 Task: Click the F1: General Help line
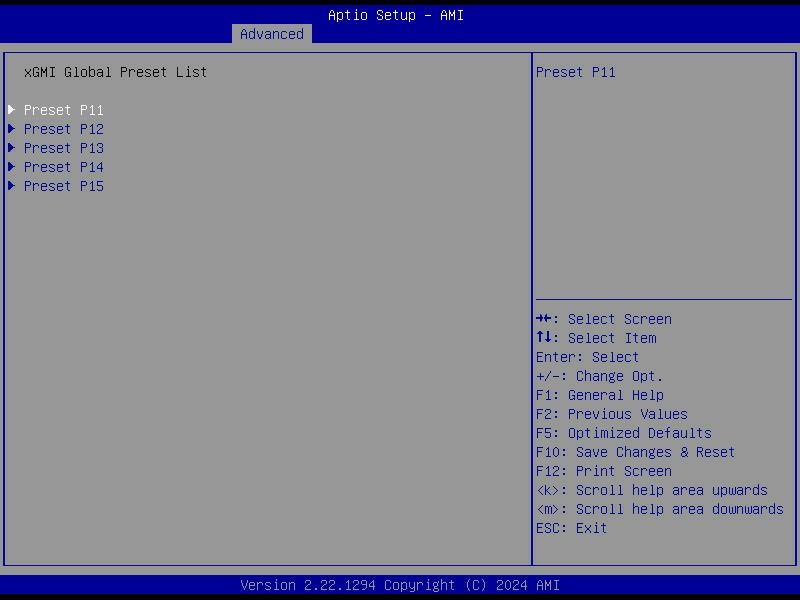[x=599, y=395]
